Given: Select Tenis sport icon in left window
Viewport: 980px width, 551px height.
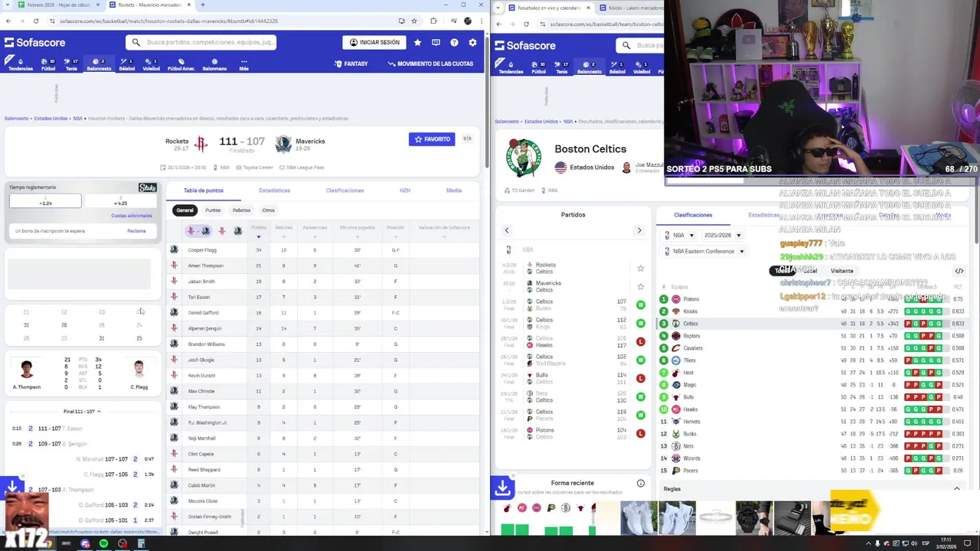Looking at the screenshot, I should [x=71, y=64].
